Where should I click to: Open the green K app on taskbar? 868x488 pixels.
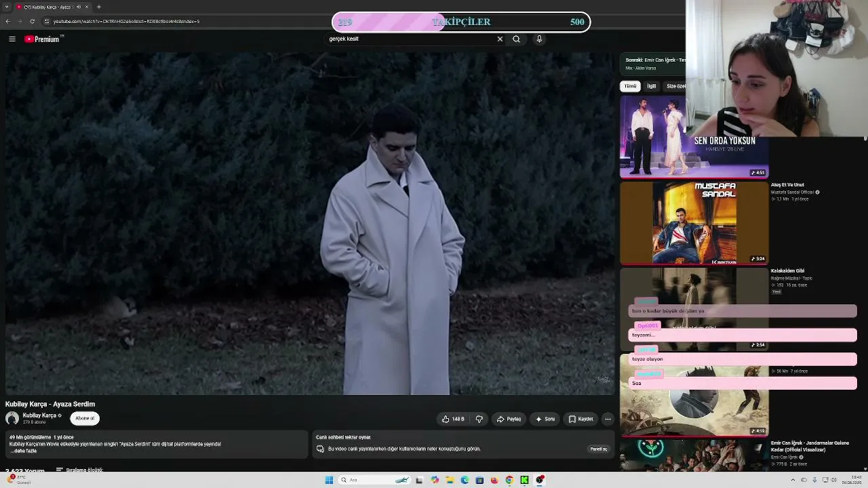[x=524, y=480]
